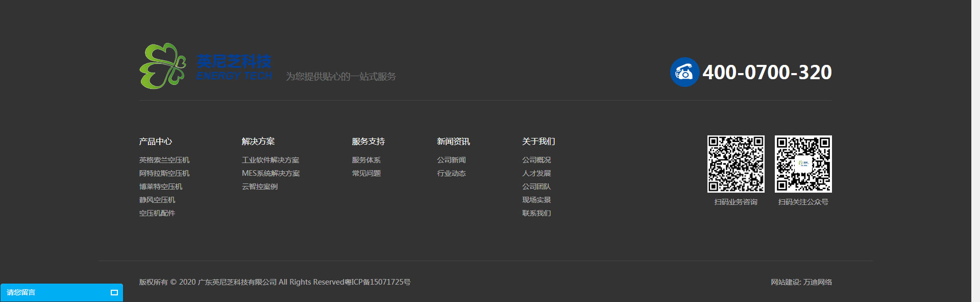
Task: Expand the 请您留言 chat window icon
Action: click(x=114, y=292)
